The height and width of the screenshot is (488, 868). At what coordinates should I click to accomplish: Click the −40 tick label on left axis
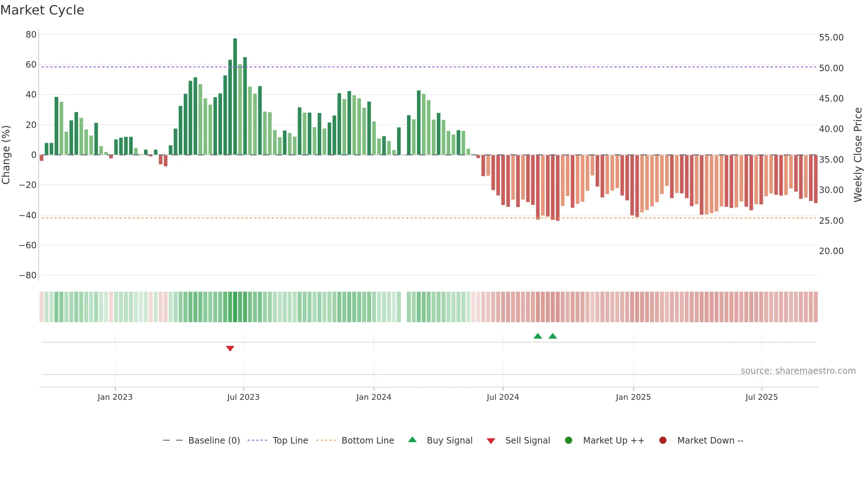tap(28, 215)
